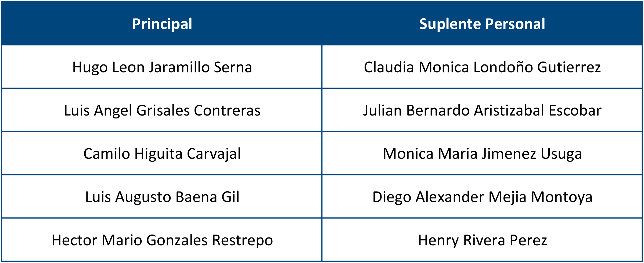Select the Claudia Monica Londoño Gutierrez cell

pyautogui.click(x=482, y=67)
